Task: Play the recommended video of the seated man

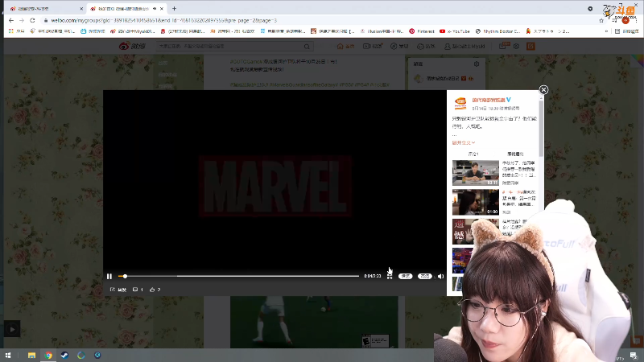Action: (476, 173)
